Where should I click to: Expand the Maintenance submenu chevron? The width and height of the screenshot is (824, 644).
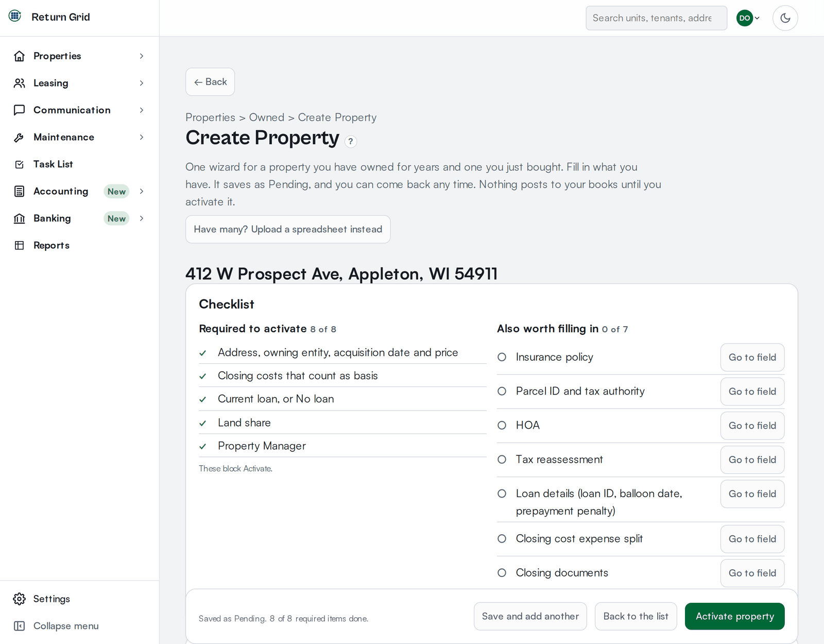(x=142, y=137)
